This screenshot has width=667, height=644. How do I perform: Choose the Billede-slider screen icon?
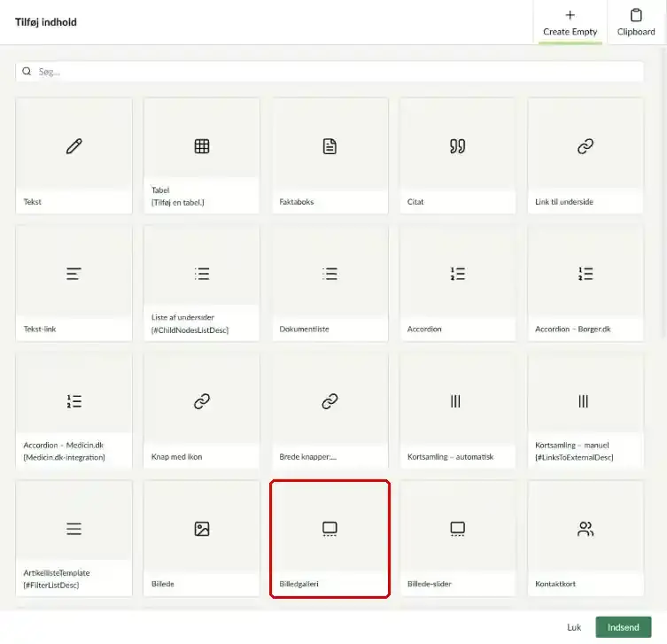click(x=457, y=529)
